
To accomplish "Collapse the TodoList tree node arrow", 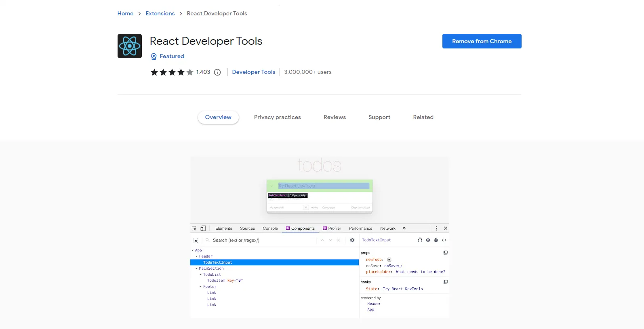I will click(x=200, y=275).
